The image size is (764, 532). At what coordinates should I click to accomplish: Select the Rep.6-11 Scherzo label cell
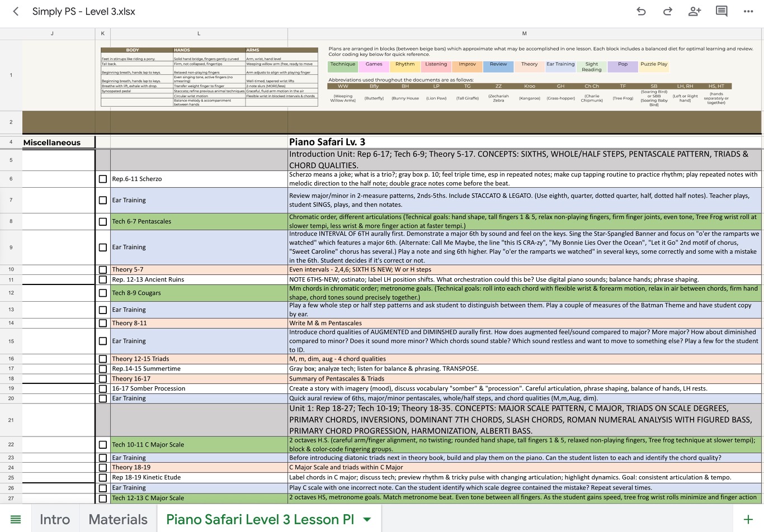point(199,179)
